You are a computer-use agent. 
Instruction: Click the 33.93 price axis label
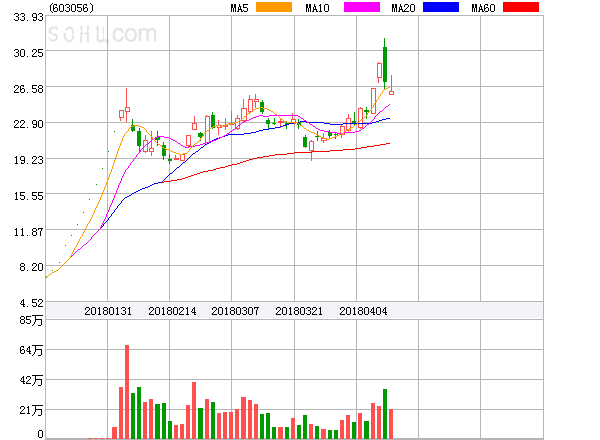(29, 17)
